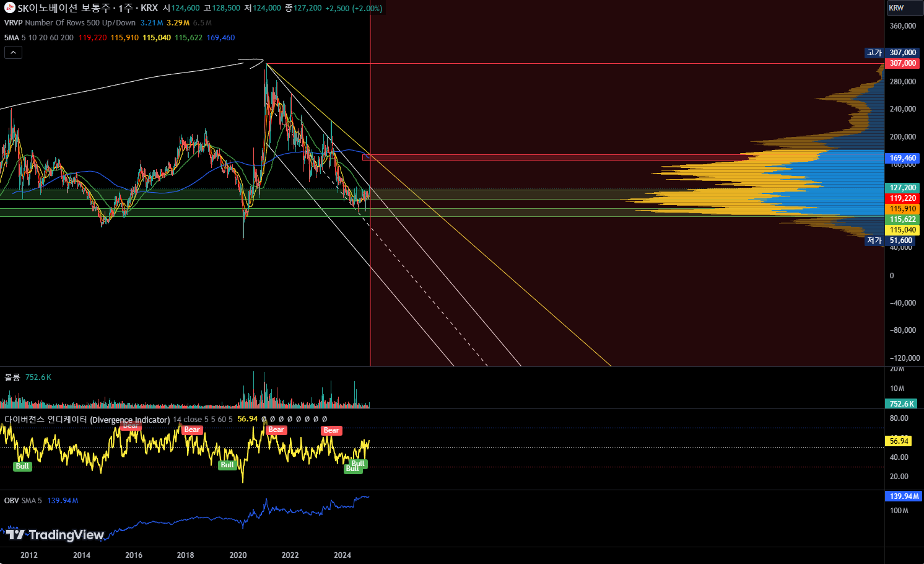Screen dimensions: 924x564
Task: Select the 다이버전스 인디케이터 legend title
Action: tap(87, 420)
